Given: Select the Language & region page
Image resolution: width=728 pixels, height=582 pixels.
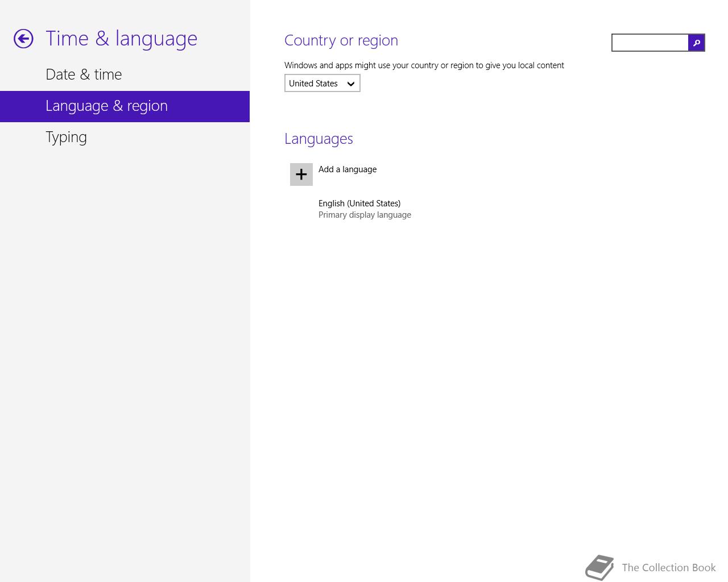Looking at the screenshot, I should coord(125,106).
